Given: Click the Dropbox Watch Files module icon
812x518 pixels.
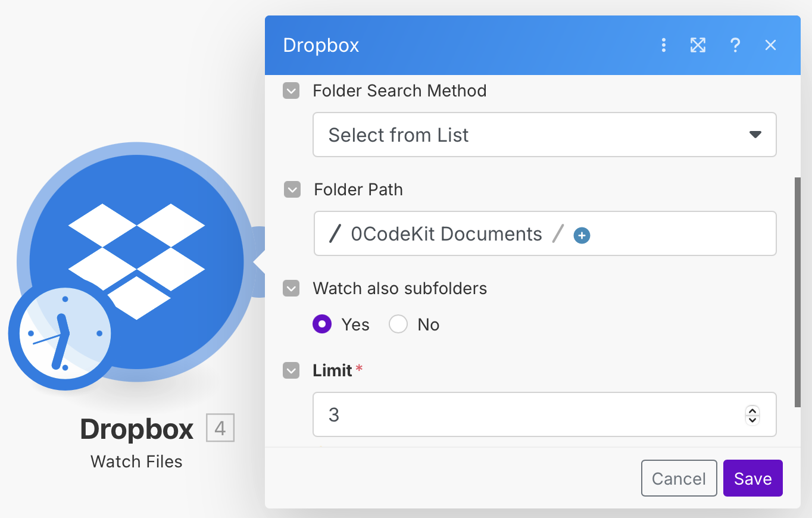Looking at the screenshot, I should click(x=137, y=262).
